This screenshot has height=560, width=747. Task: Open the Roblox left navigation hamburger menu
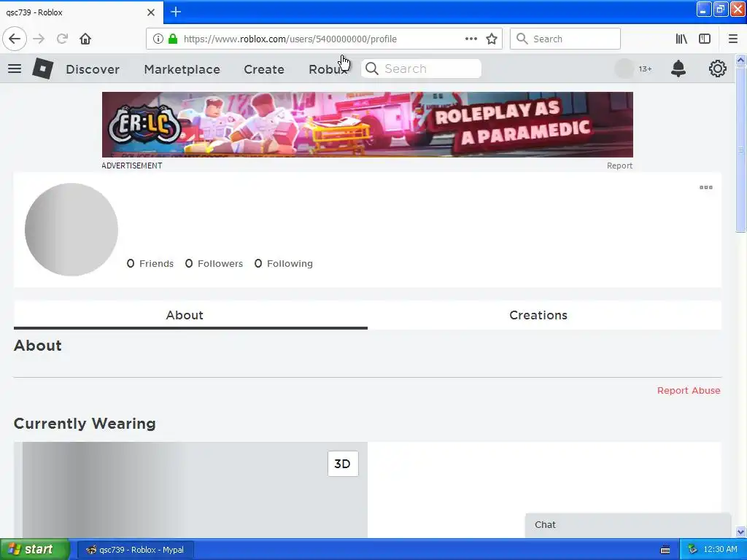[15, 69]
